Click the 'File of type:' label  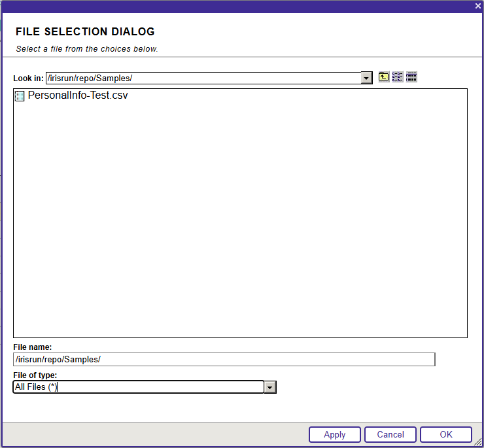35,375
